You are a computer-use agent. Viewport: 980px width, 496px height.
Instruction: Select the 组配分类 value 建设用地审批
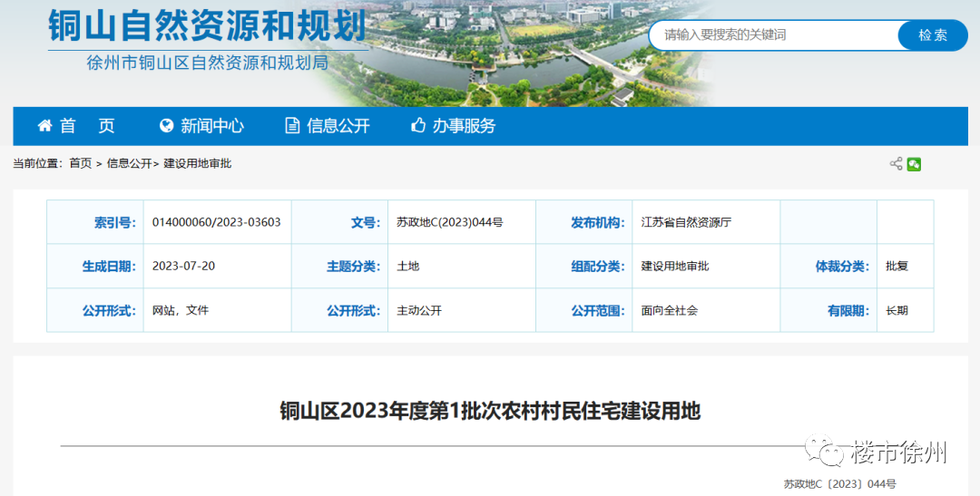[675, 266]
